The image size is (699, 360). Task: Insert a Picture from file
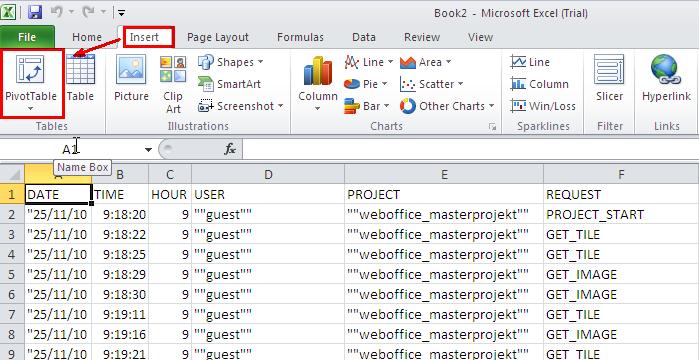tap(131, 77)
